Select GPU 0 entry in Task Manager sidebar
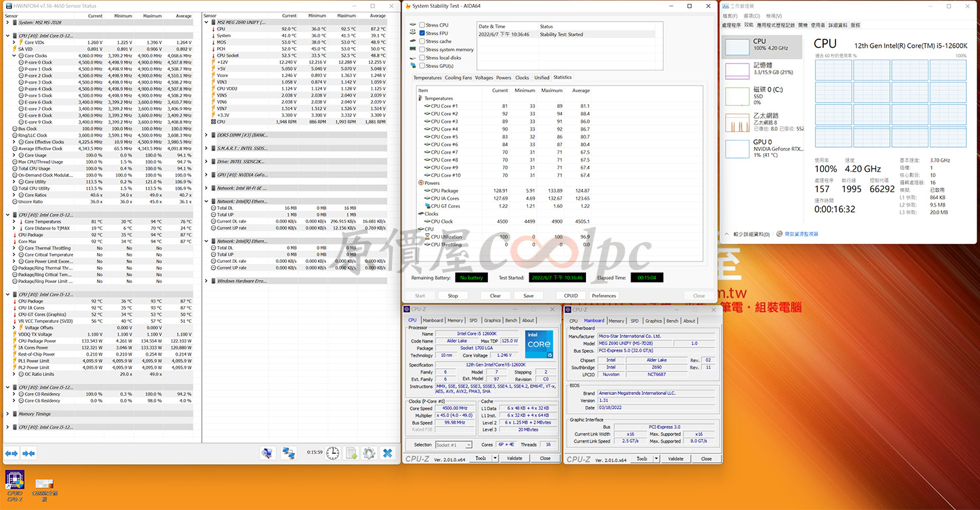This screenshot has width=980, height=510. 763,148
